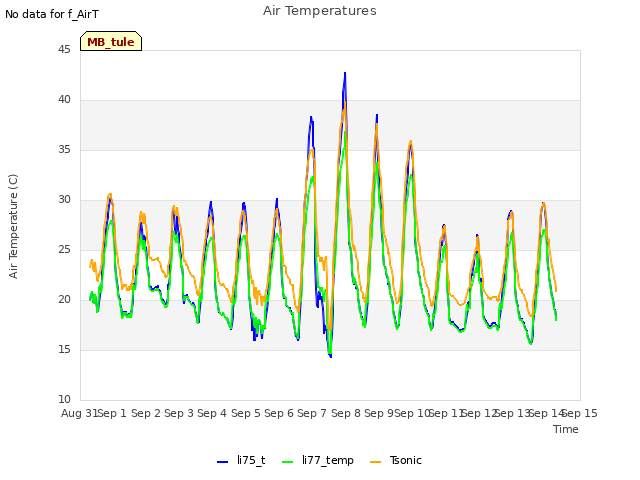This screenshot has height=480, width=640.
Task: Click the Sep 8 x-axis tick label
Action: point(346,413)
